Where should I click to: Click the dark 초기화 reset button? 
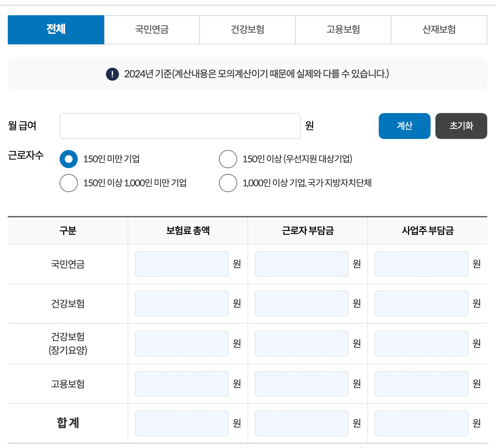(461, 126)
